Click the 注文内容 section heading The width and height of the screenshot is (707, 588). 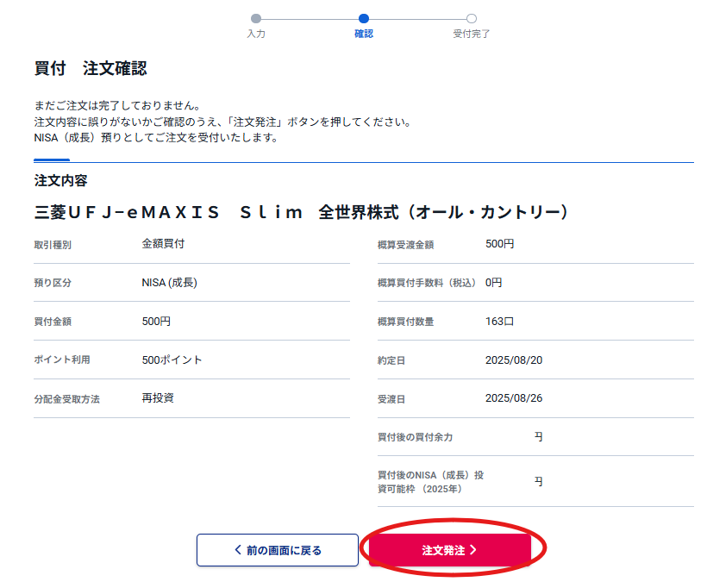coord(61,180)
